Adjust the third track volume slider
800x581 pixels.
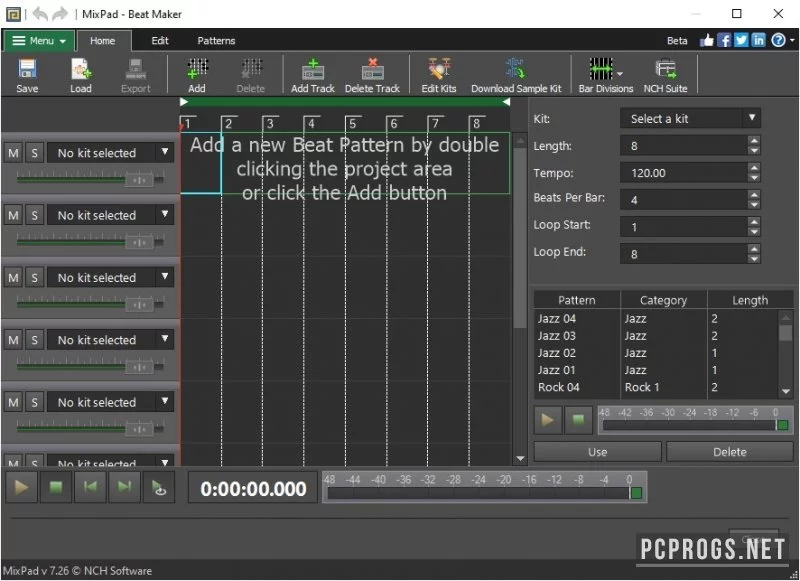(x=139, y=305)
